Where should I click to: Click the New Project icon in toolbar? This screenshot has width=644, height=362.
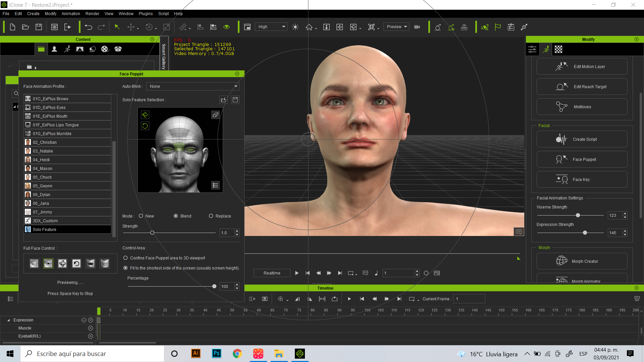pos(12,27)
